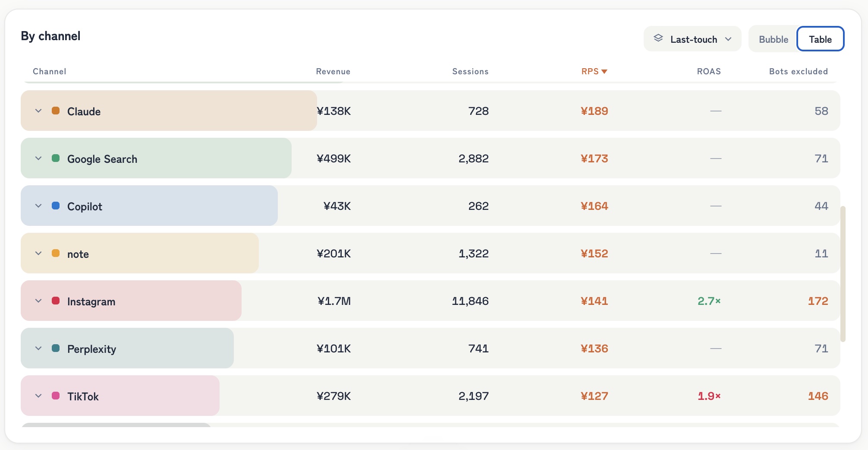Select note RPS value ¥152

[594, 254]
